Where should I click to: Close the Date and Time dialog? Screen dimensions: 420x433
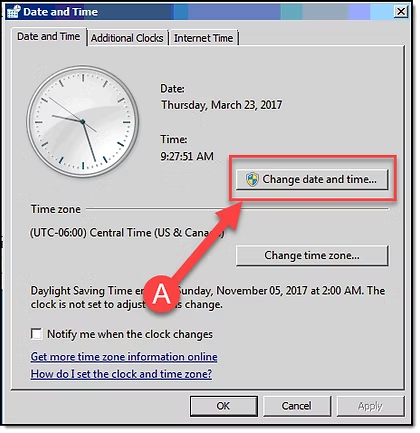point(401,12)
